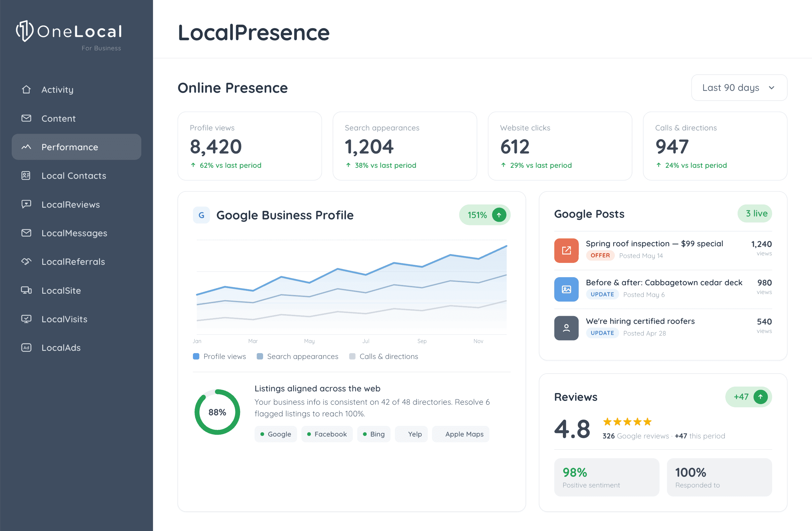Click the LocalAds Ad icon

[x=26, y=348]
